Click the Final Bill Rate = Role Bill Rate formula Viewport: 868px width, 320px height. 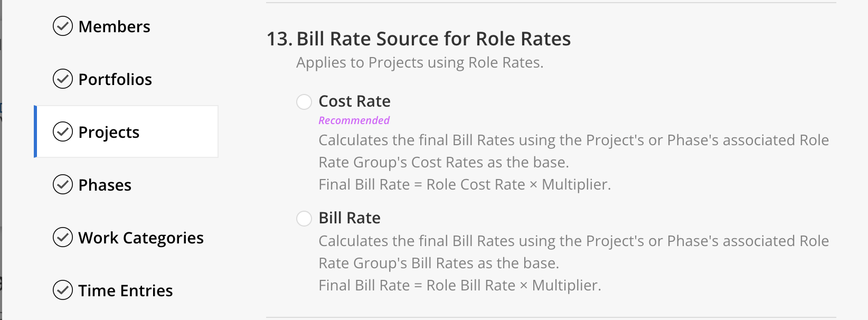[x=460, y=285]
